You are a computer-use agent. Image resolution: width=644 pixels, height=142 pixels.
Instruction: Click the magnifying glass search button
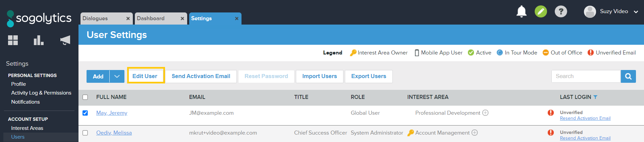(x=628, y=76)
